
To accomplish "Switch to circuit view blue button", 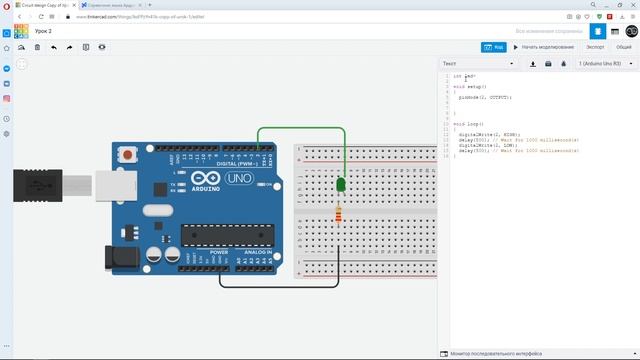I will (x=598, y=31).
